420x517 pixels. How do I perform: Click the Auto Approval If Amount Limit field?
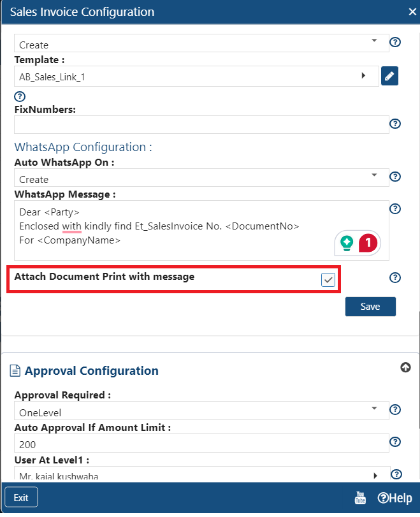coord(201,443)
